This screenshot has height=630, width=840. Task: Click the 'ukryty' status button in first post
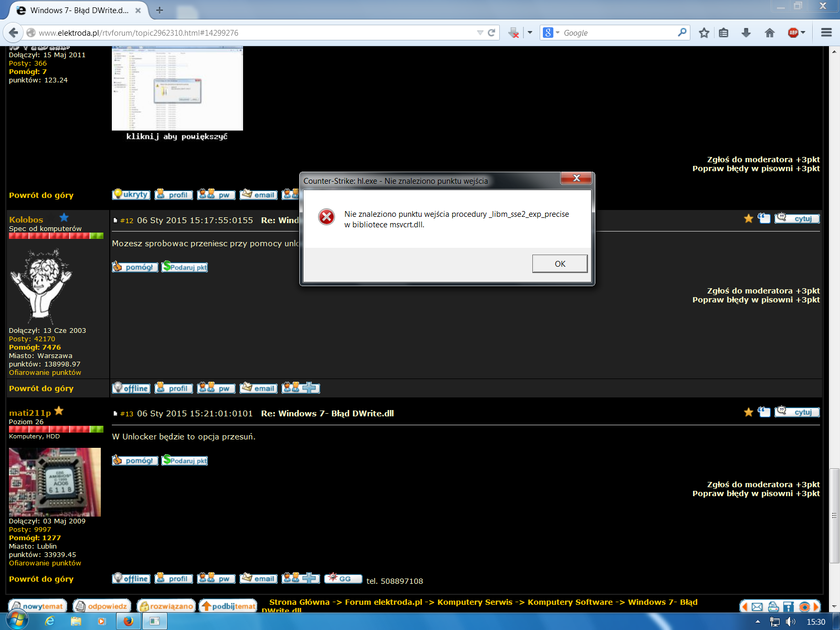131,194
